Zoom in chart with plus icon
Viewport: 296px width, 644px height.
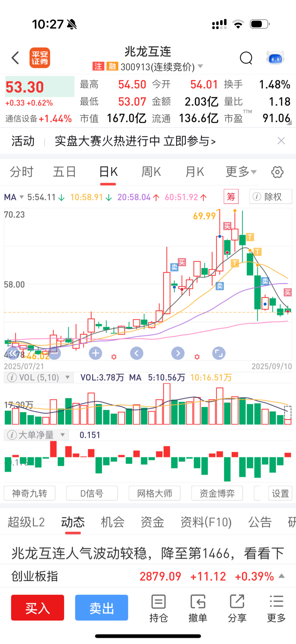(96, 353)
